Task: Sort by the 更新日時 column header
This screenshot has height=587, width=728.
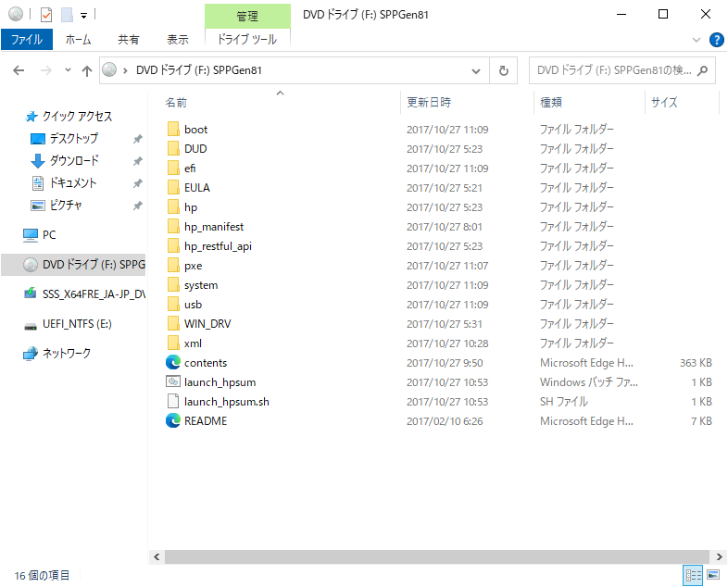Action: [x=429, y=102]
